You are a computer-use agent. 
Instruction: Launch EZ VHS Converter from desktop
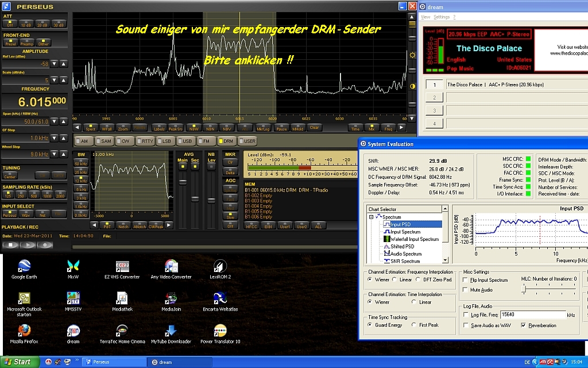point(122,269)
